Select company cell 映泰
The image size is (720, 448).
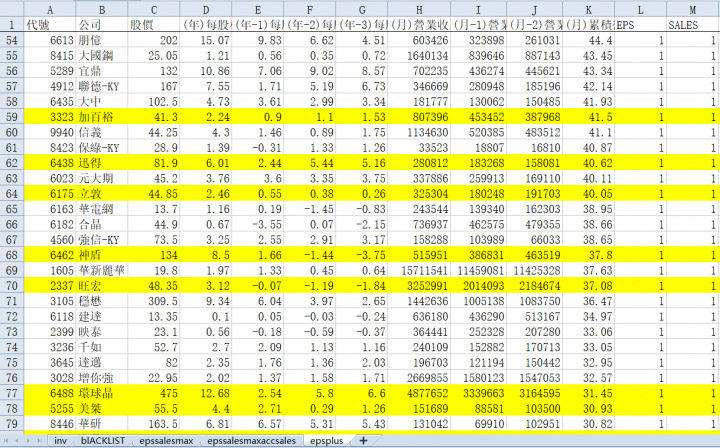101,331
